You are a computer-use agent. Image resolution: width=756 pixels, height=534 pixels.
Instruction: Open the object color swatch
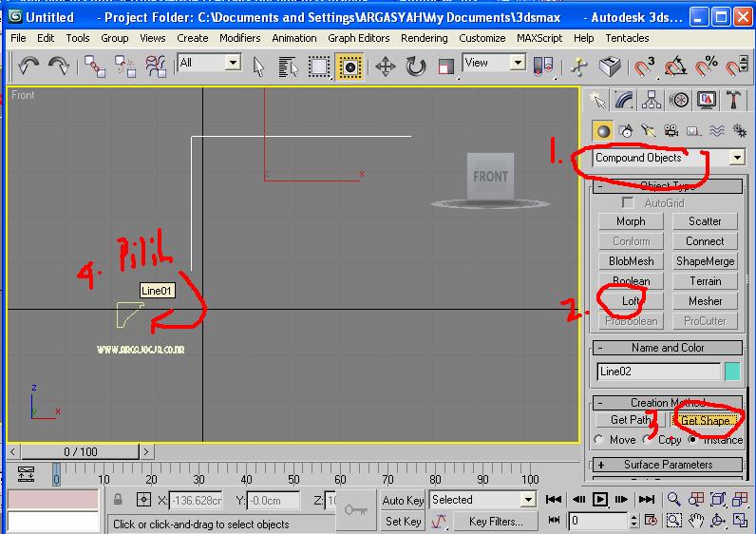[732, 372]
